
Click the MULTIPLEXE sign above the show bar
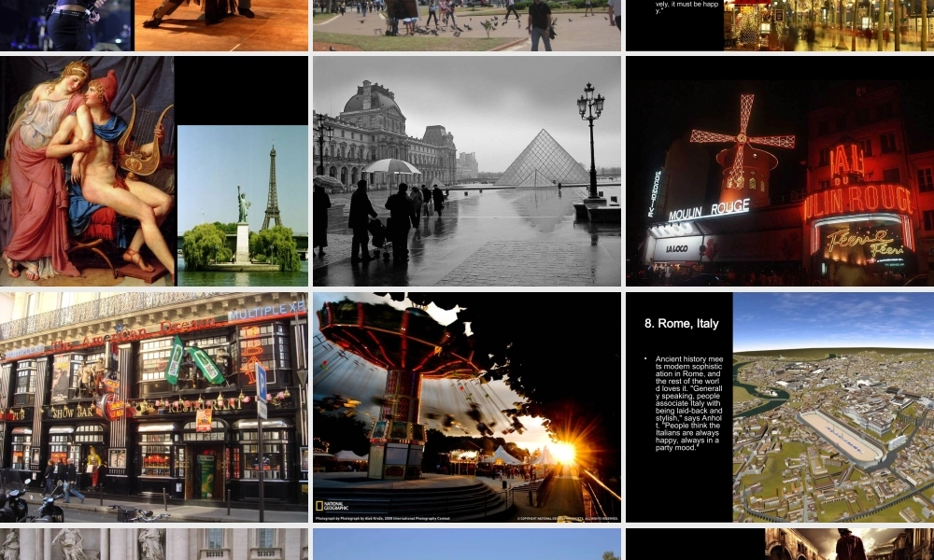(x=266, y=311)
